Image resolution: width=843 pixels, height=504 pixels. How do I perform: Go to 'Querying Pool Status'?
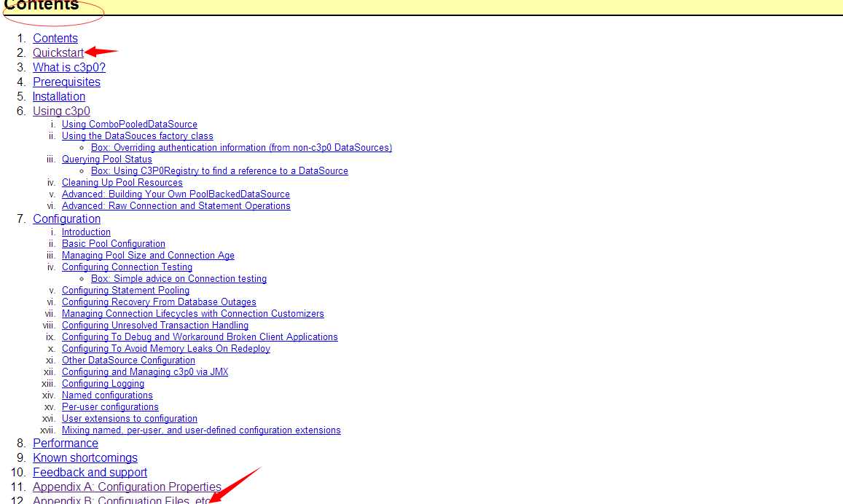coord(107,159)
